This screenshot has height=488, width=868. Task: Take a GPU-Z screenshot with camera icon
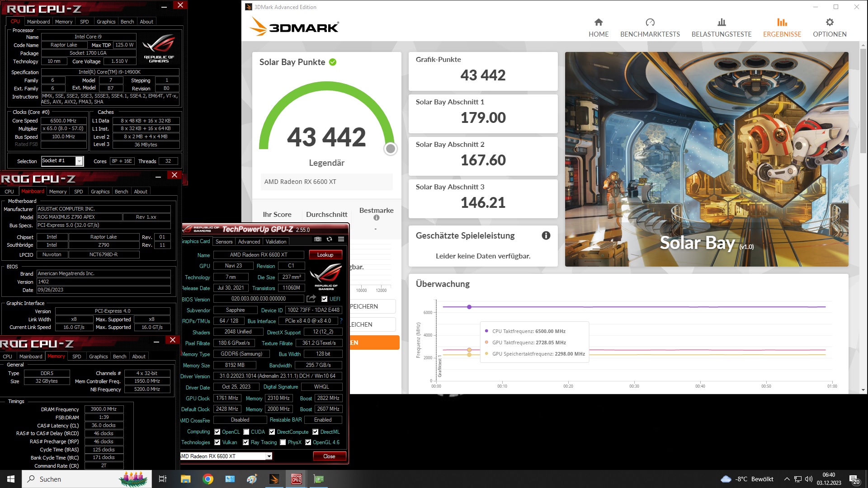click(x=318, y=239)
